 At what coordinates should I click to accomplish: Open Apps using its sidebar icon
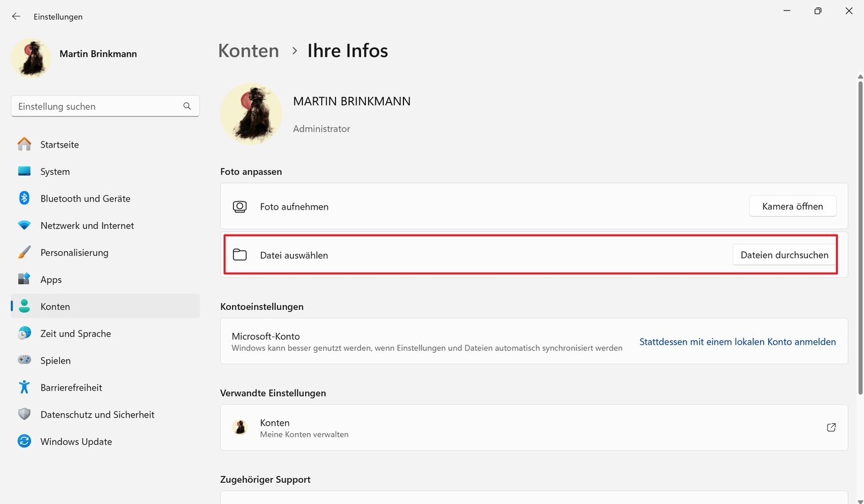[24, 279]
